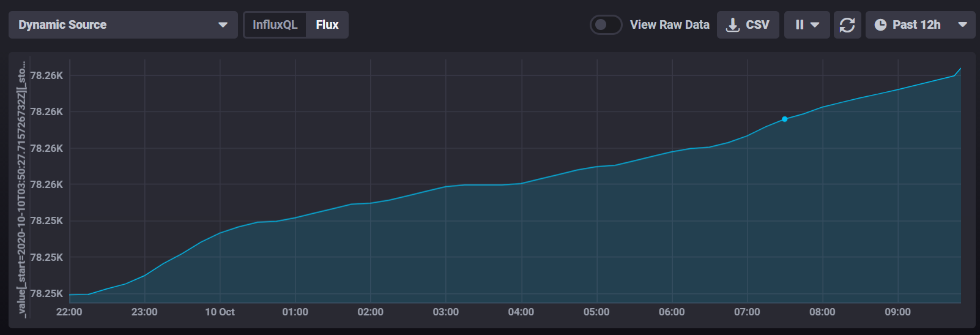Click the 10 Oct x-axis date label
Image resolution: width=980 pixels, height=335 pixels.
(220, 312)
